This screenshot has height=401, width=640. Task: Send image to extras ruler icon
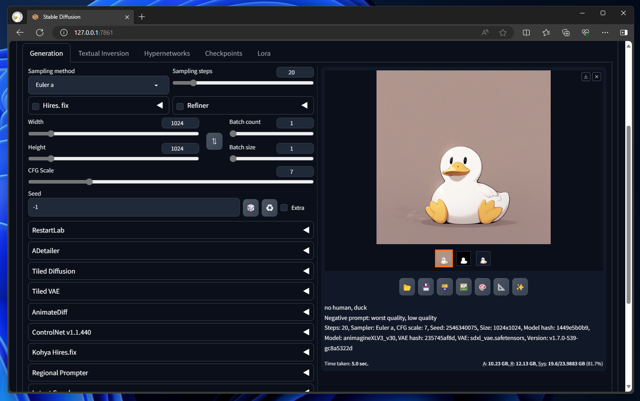coord(501,287)
